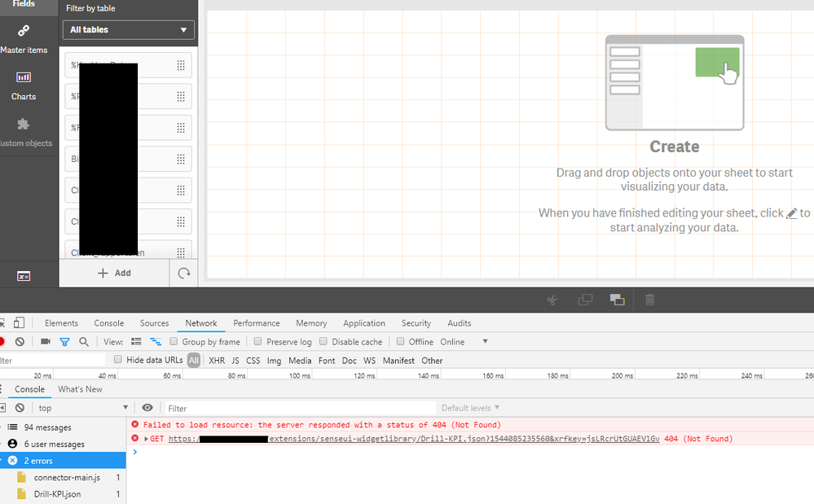Filter requests by Font
814x504 pixels.
[x=327, y=361]
